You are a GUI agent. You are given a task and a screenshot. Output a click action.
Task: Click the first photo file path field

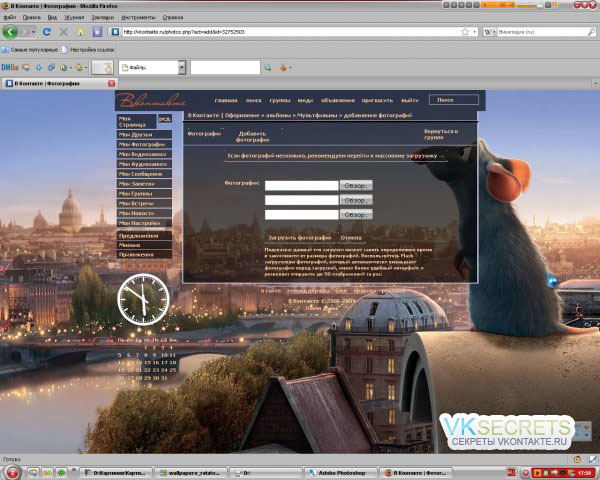(302, 186)
